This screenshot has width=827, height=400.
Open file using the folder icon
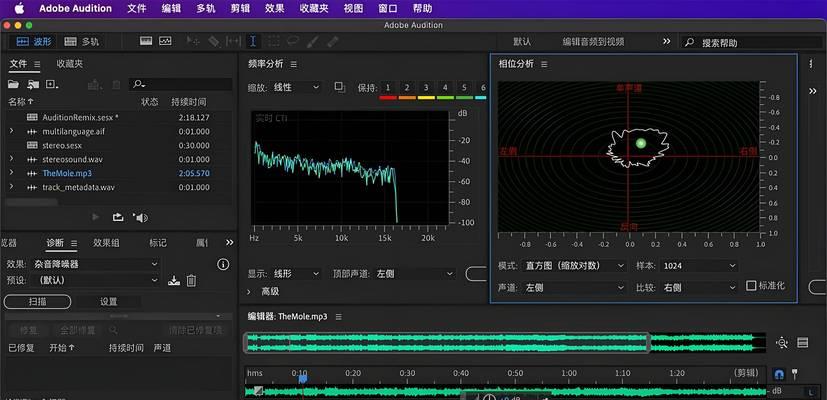click(x=13, y=84)
